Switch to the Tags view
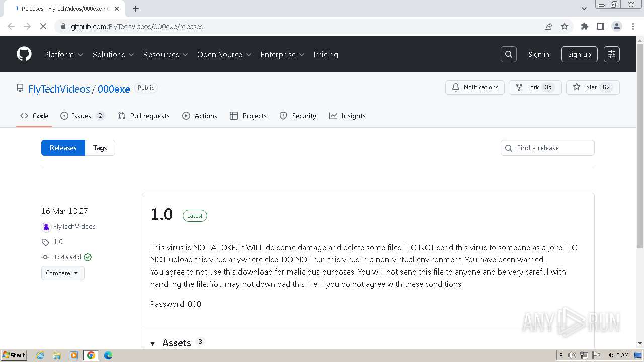This screenshot has width=644, height=362. click(100, 148)
